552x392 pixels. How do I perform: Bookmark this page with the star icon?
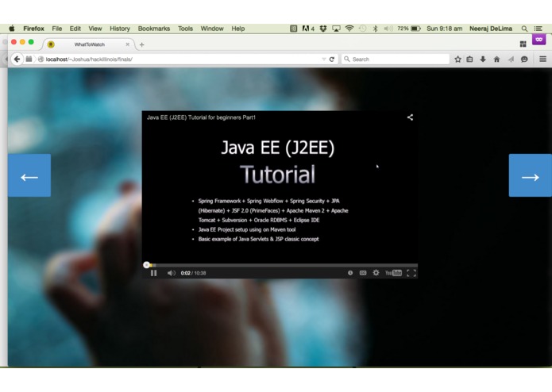tap(457, 59)
